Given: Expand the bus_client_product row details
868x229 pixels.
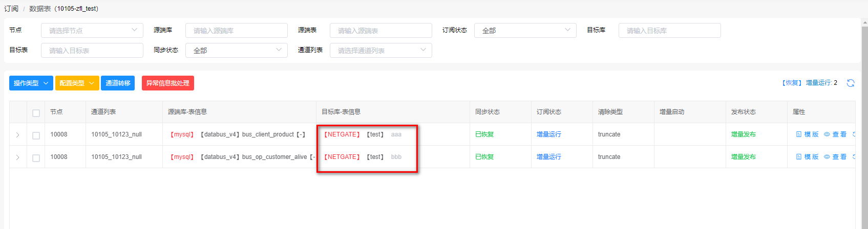Looking at the screenshot, I should (x=17, y=135).
